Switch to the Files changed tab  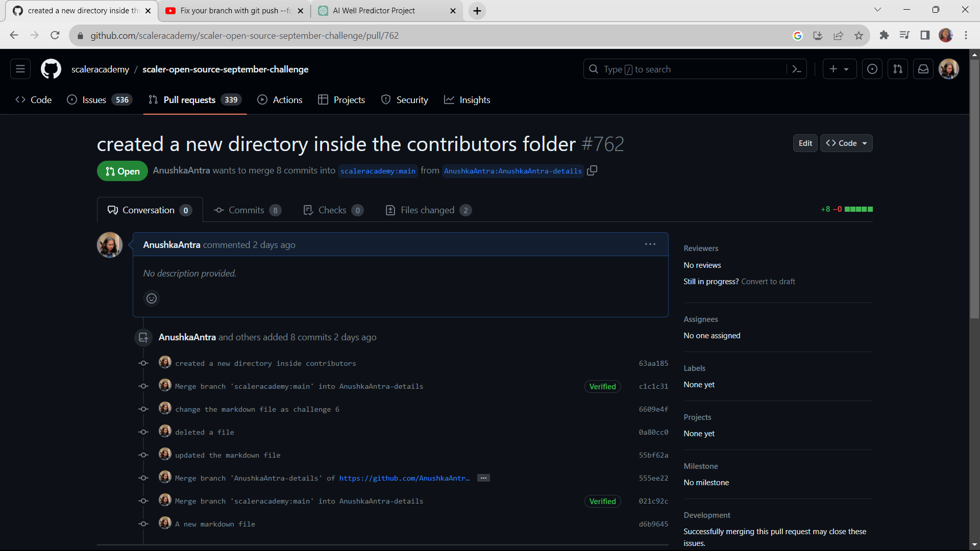[x=428, y=210]
